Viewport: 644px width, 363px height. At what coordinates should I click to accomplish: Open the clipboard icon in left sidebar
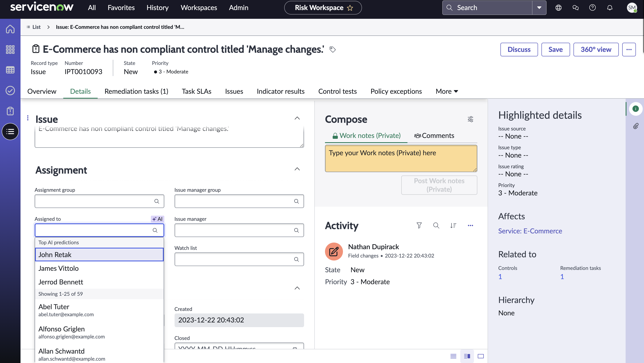tap(10, 111)
